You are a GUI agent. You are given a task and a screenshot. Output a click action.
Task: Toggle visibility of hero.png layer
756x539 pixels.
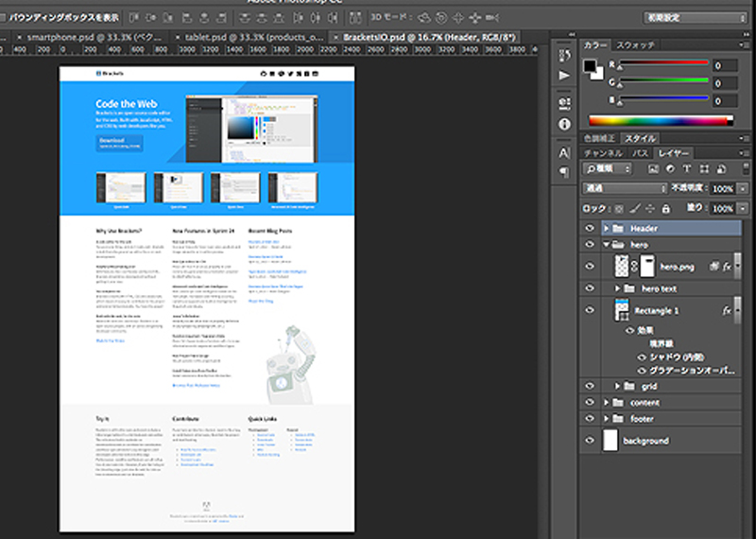(590, 267)
